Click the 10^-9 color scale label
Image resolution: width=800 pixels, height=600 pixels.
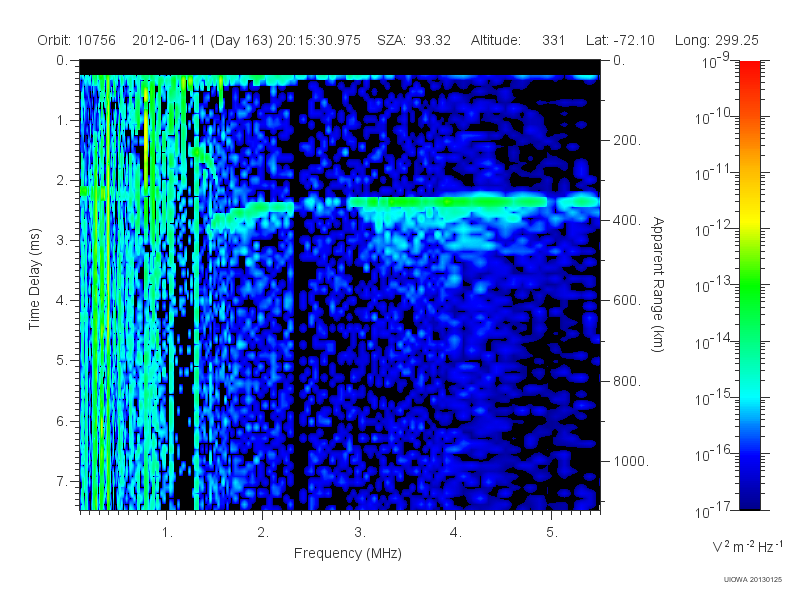[x=716, y=62]
